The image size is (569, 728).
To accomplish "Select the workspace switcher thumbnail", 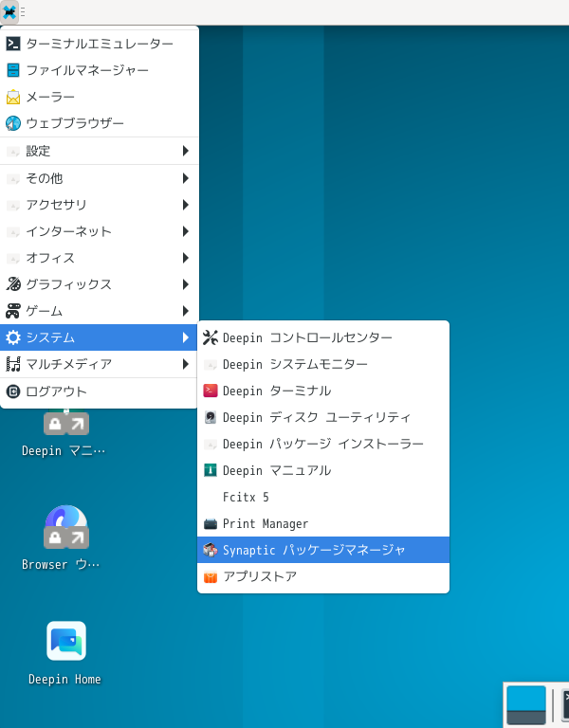I will (x=526, y=705).
